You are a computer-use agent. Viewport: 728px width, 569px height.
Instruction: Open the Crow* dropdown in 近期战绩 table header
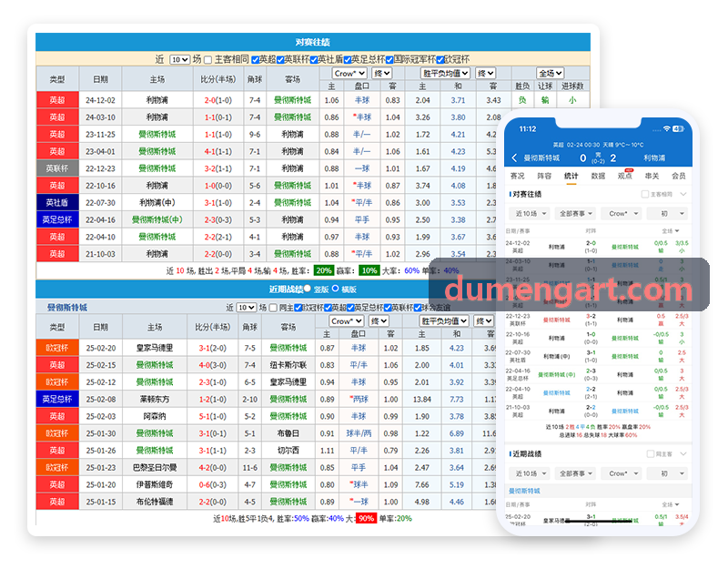point(346,321)
